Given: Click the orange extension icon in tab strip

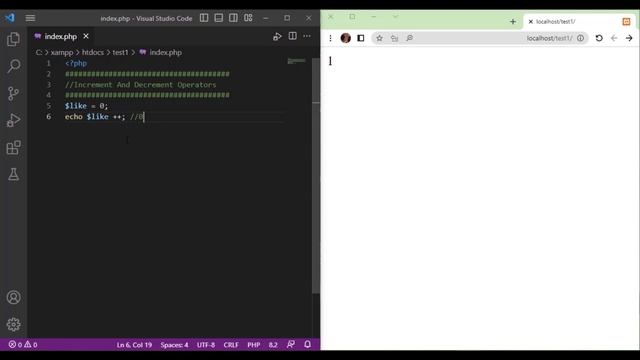Looking at the screenshot, I should coord(626,22).
